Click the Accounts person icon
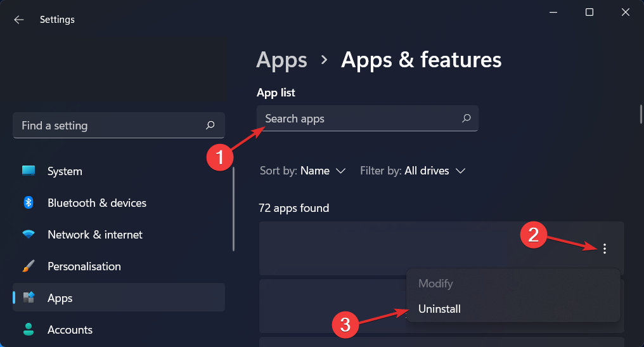This screenshot has height=347, width=644. click(x=29, y=330)
